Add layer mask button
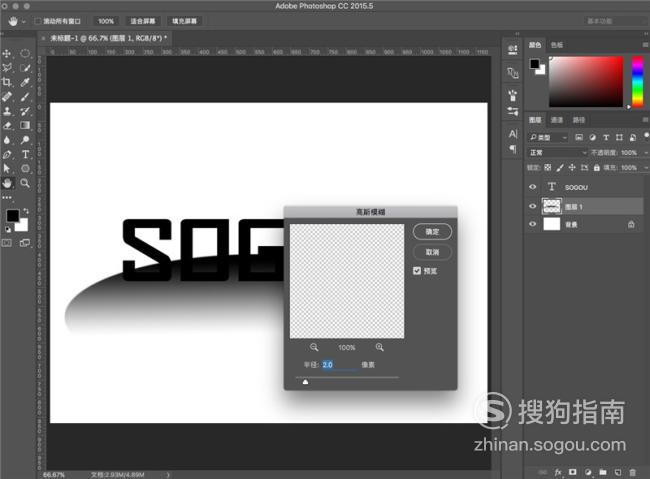This screenshot has width=650, height=479. click(572, 472)
